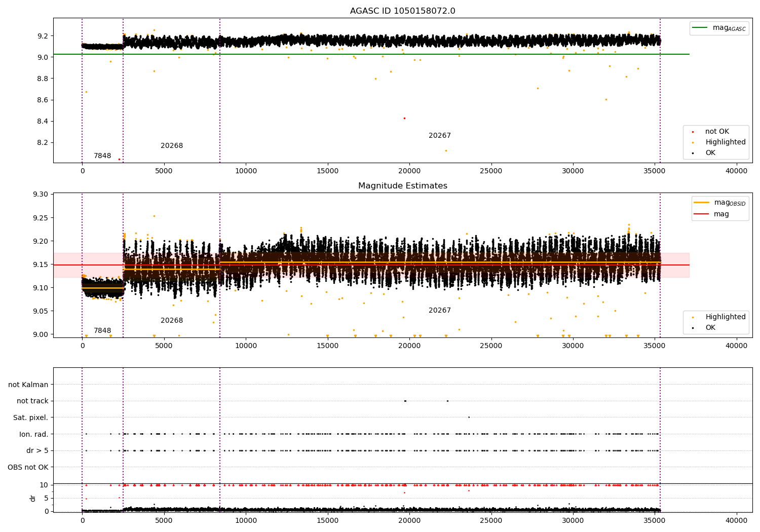This screenshot has width=760, height=532.
Task: Click the 'Ion. rad.' row label
Action: tap(33, 435)
